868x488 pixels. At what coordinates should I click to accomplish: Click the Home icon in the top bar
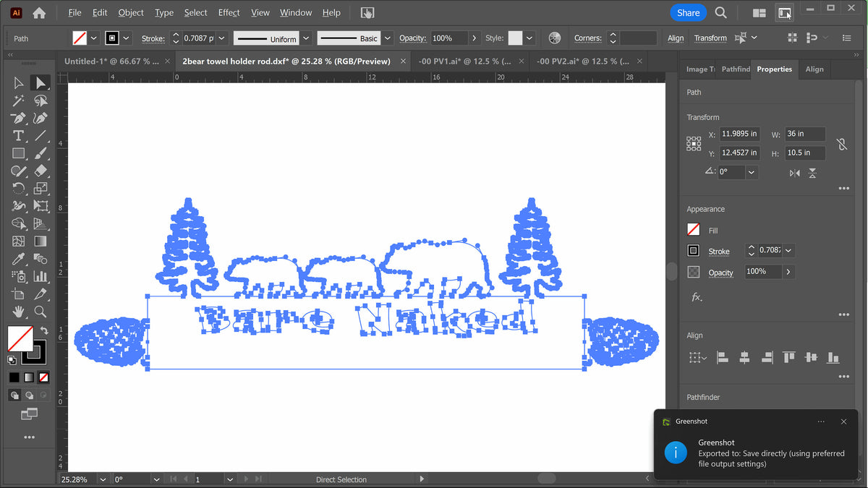[39, 13]
